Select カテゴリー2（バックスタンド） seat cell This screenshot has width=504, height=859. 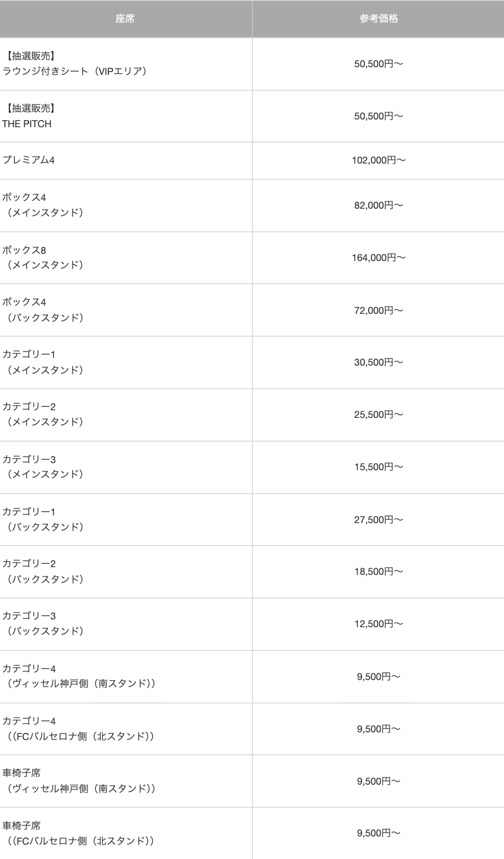43,572
